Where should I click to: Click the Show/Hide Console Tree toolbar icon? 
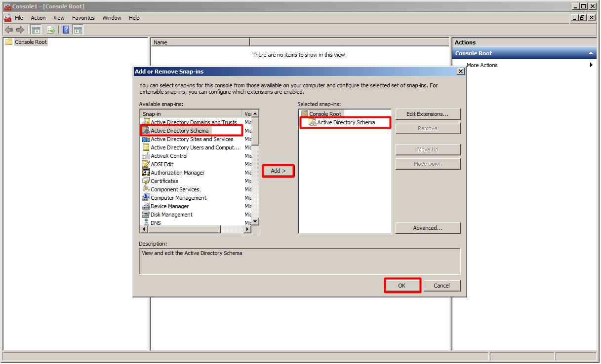click(x=36, y=30)
